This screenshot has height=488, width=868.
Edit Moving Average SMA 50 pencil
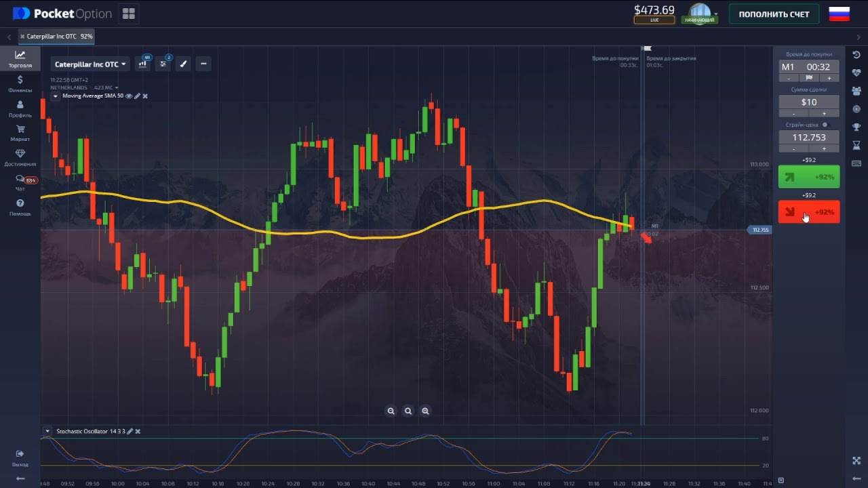(137, 96)
